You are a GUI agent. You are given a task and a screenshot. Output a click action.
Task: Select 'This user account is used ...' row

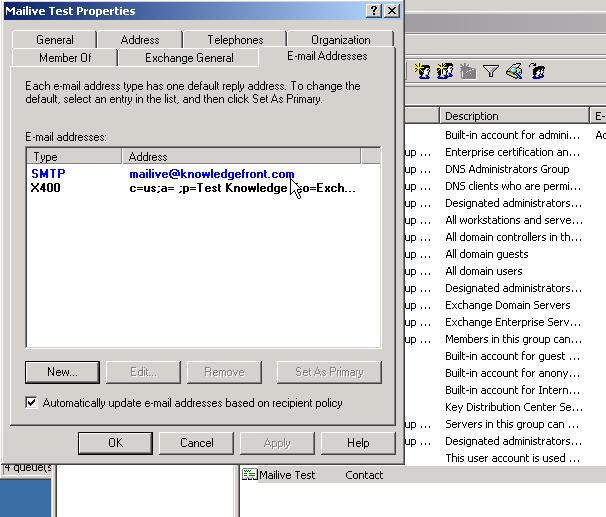coord(512,458)
